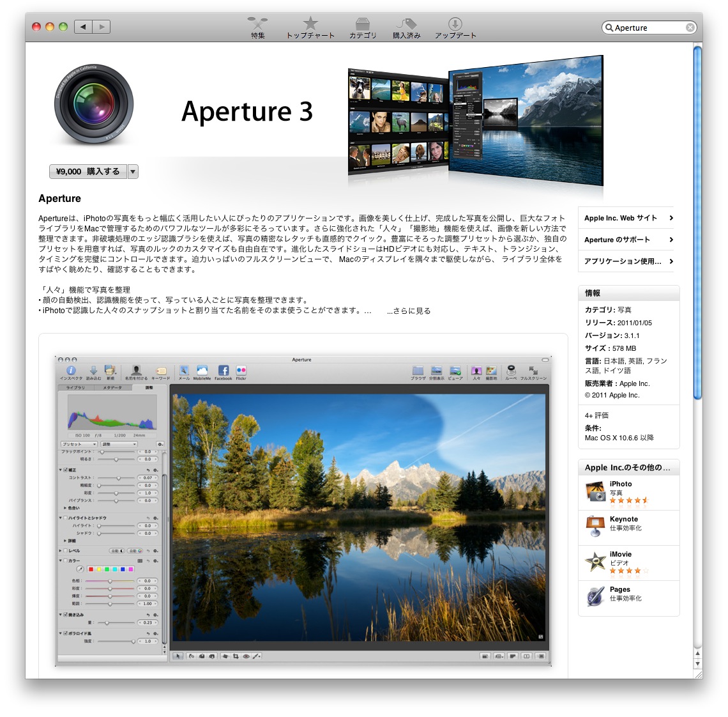Click the Aperture camera lens app icon

pyautogui.click(x=94, y=104)
